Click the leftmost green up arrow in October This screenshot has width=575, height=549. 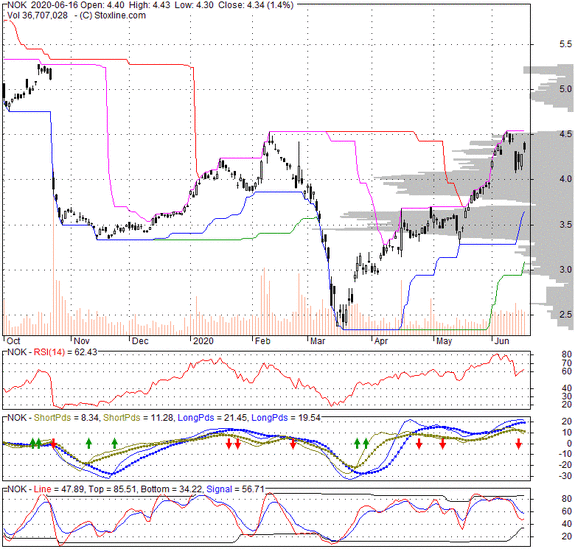tap(32, 443)
